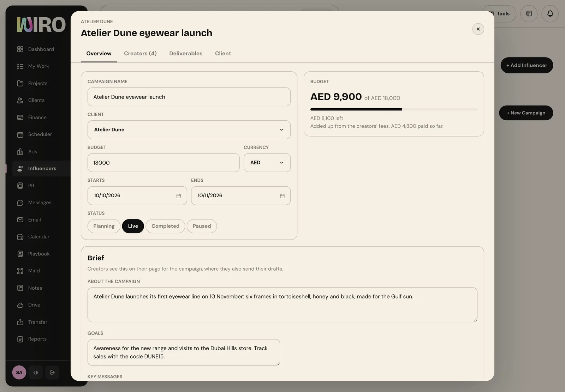Open the Reports icon in sidebar
The width and height of the screenshot is (565, 392).
coord(20,339)
